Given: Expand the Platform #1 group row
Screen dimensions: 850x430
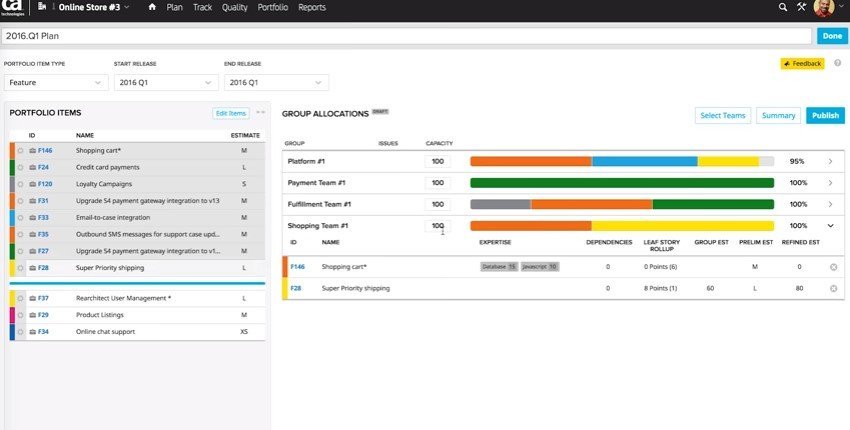Looking at the screenshot, I should coord(830,161).
